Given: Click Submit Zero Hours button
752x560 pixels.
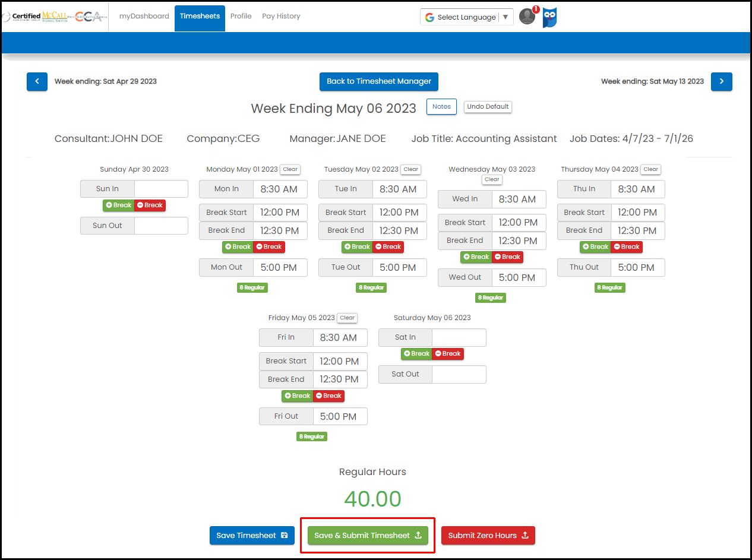Looking at the screenshot, I should [488, 536].
